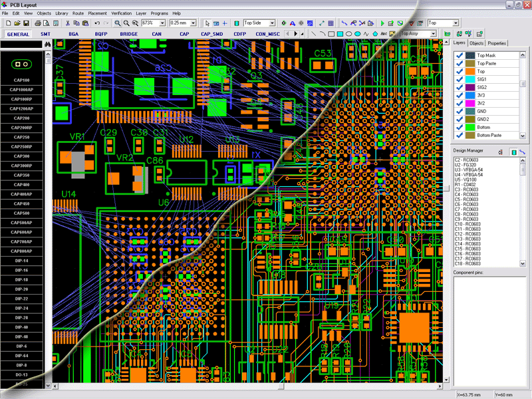532x399 pixels.
Task: Click the Open file folder icon
Action: [x=17, y=23]
